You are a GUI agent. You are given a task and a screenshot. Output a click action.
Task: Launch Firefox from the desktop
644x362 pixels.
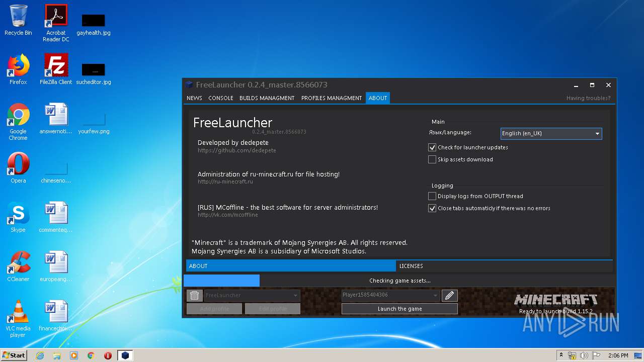[18, 69]
